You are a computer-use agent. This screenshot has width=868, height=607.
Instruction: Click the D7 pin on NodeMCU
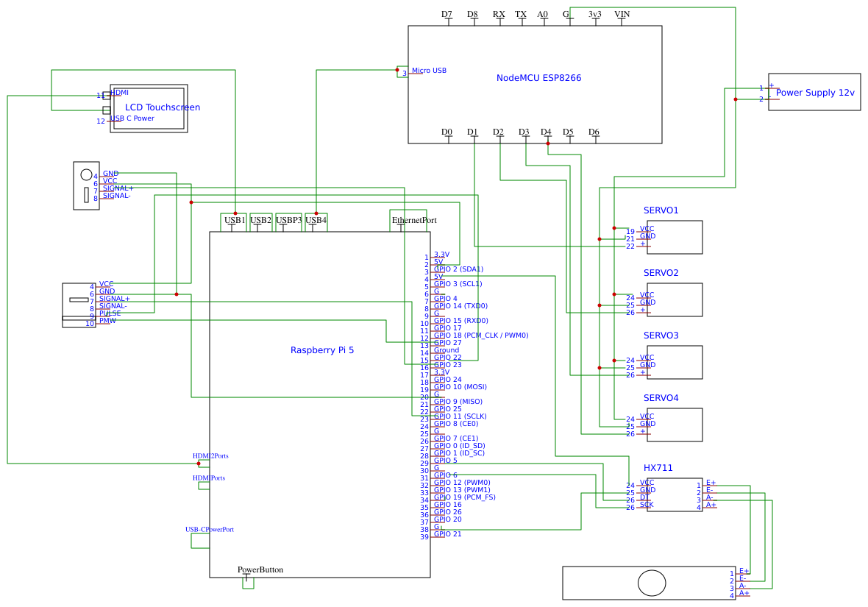(x=447, y=13)
